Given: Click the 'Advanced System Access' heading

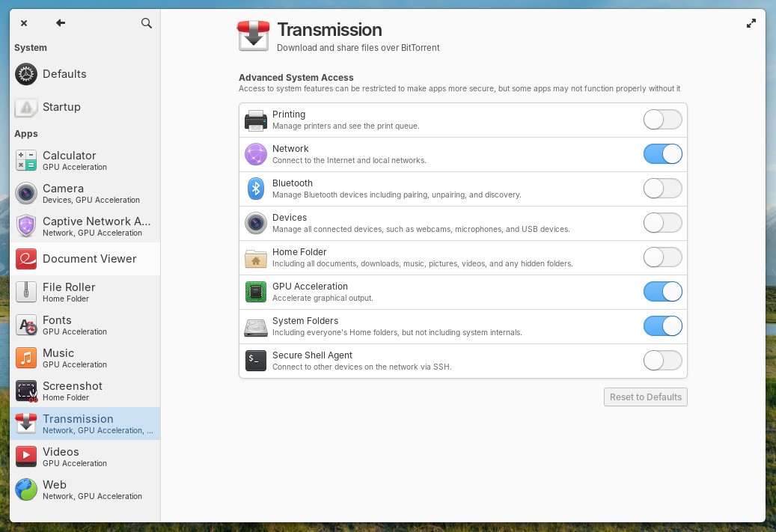Looking at the screenshot, I should tap(296, 78).
